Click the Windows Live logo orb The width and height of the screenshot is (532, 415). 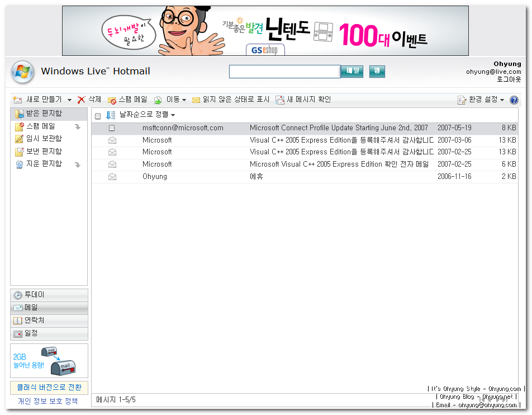[x=23, y=72]
